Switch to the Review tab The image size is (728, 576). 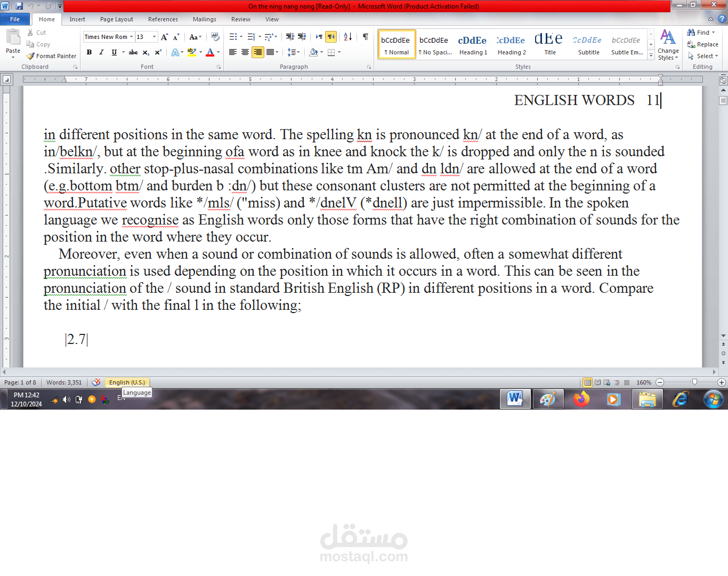(241, 19)
